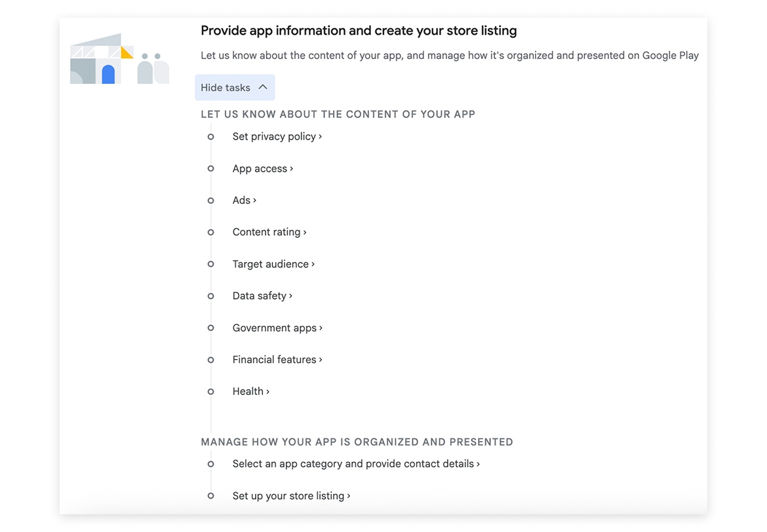Click the status circle beside Set privacy policy
Image resolution: width=767 pixels, height=532 pixels.
(x=210, y=137)
